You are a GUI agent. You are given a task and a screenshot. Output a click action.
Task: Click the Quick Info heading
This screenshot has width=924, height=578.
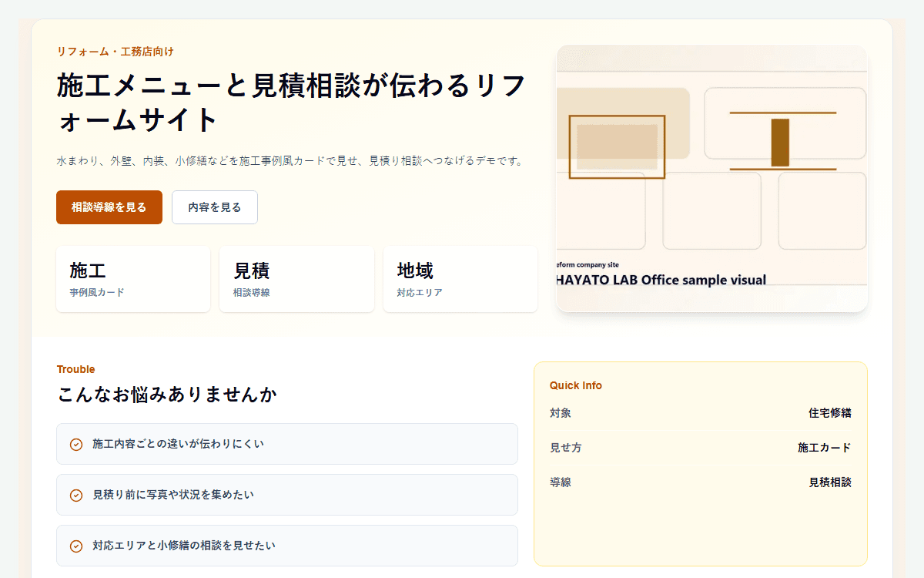(x=576, y=385)
